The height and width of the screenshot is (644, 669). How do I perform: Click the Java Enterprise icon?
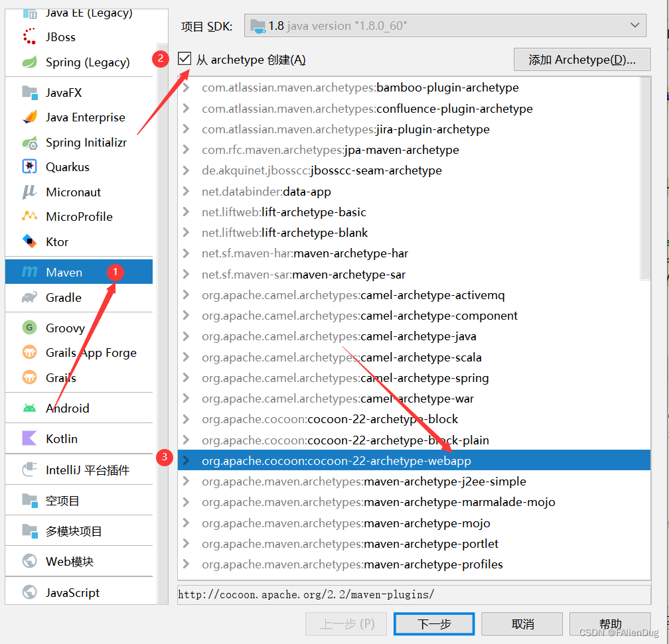29,117
